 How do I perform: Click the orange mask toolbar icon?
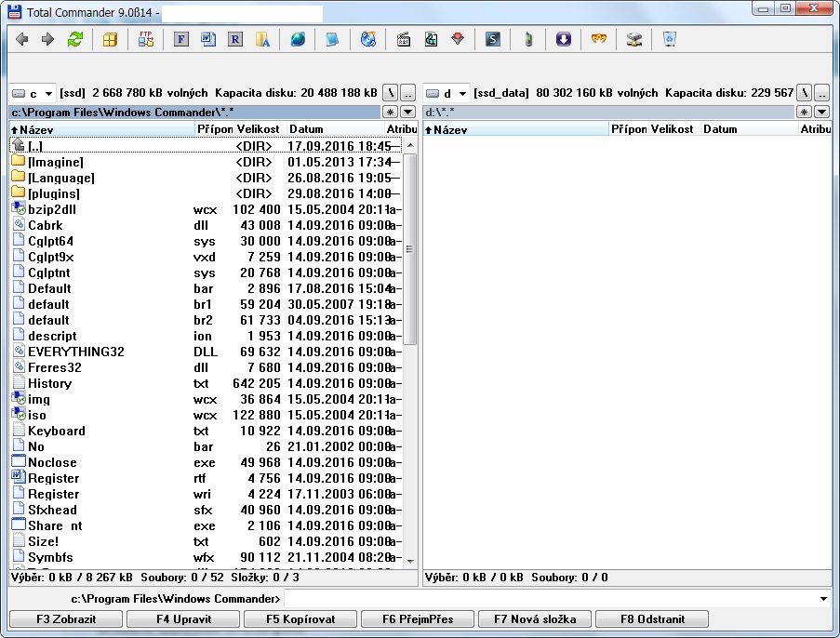click(598, 39)
